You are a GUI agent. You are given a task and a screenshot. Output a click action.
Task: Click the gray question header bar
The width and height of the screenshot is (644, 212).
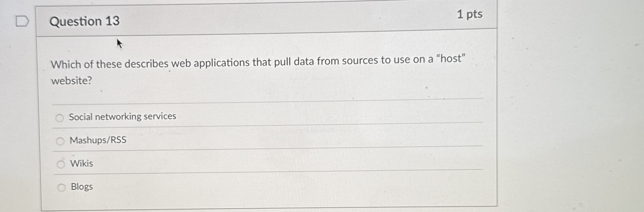[x=266, y=18]
